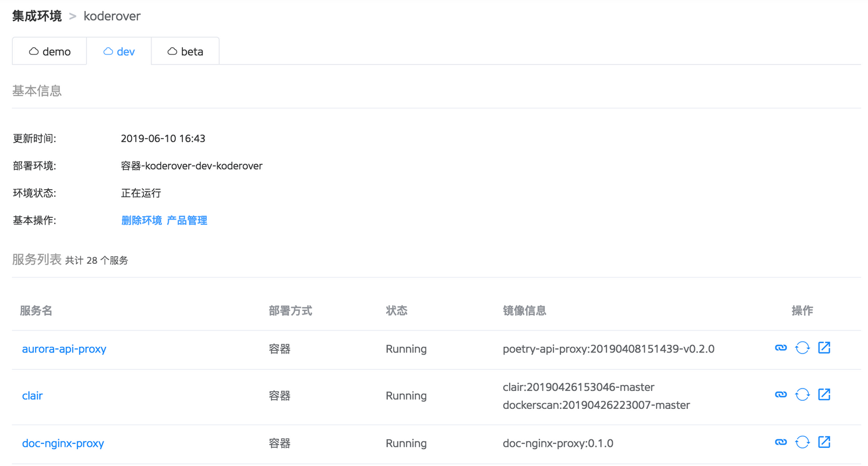Click the 环境状态 label

[34, 193]
